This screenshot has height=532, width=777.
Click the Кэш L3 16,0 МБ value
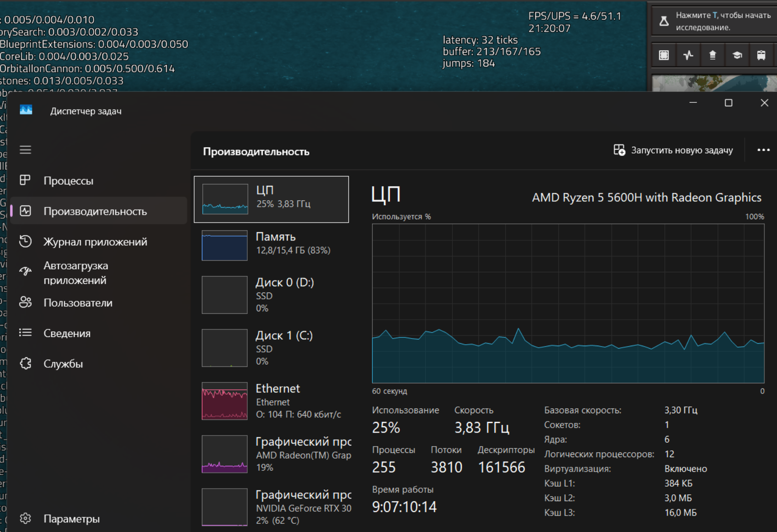click(x=680, y=513)
